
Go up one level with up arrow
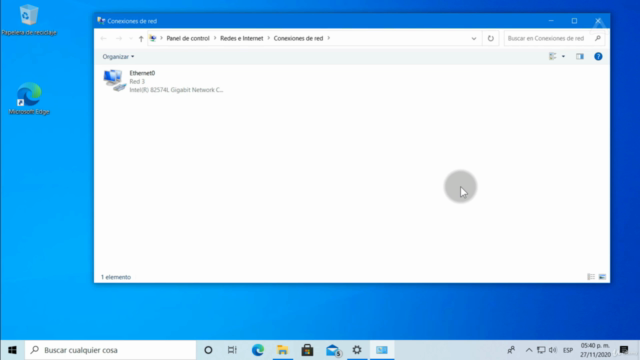pyautogui.click(x=141, y=38)
